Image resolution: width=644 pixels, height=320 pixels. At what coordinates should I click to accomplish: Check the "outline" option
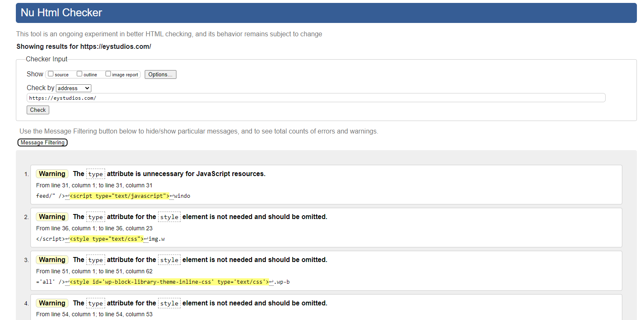79,73
